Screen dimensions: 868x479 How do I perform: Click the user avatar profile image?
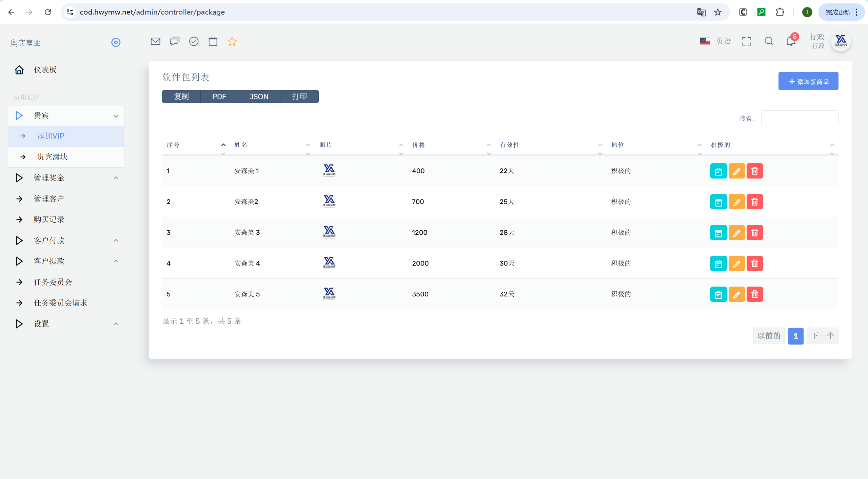tap(841, 41)
